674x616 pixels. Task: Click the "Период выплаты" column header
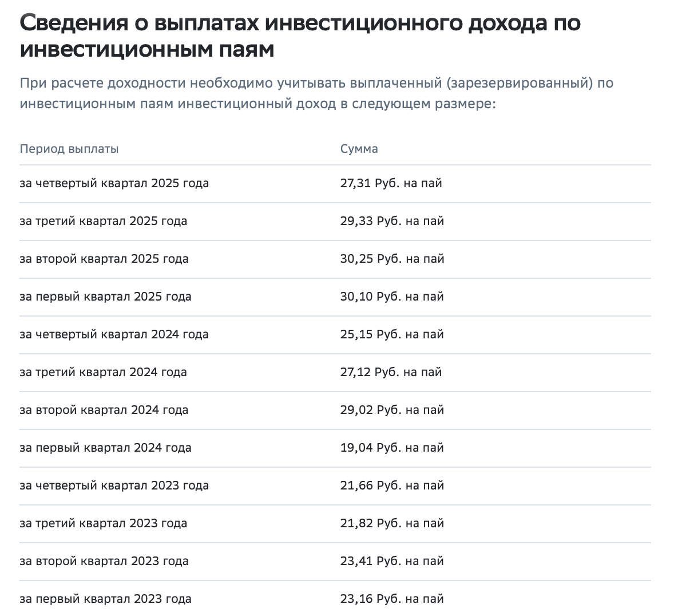point(69,149)
